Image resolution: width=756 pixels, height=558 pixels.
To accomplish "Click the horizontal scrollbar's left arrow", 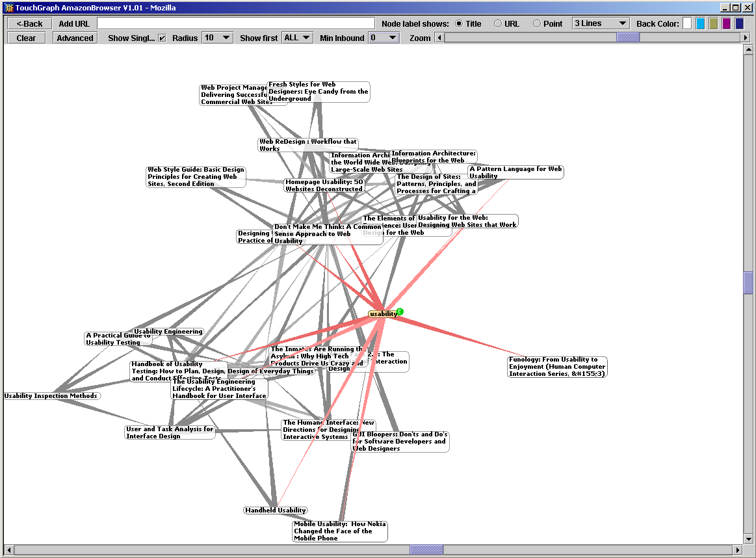I will click(x=8, y=550).
